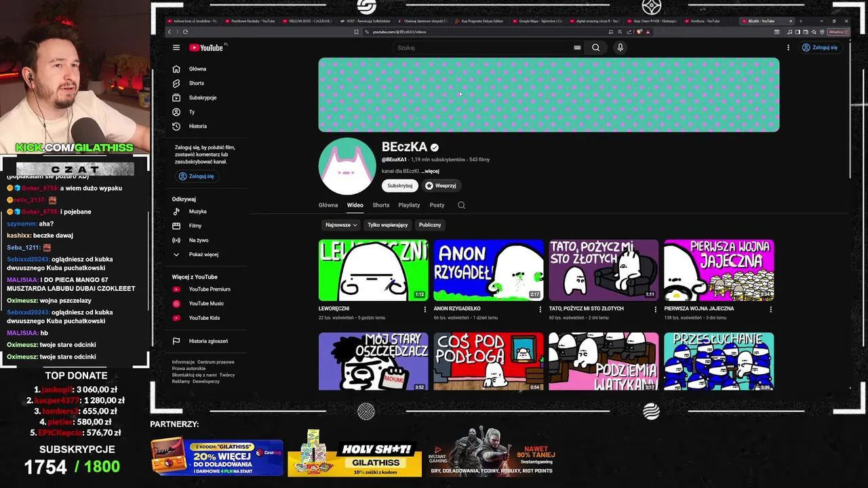Select the Wideo channel tab
Viewport: 868px width, 488px height.
pos(355,205)
